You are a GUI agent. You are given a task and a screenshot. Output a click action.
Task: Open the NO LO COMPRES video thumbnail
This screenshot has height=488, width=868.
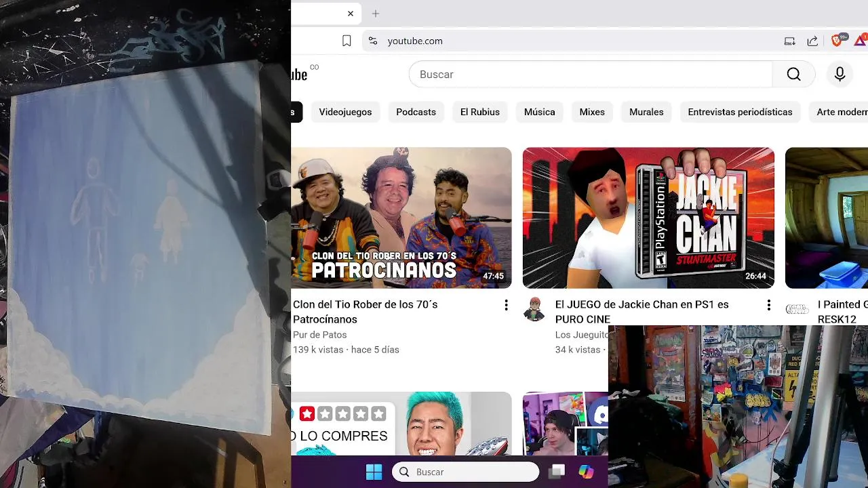click(x=401, y=424)
